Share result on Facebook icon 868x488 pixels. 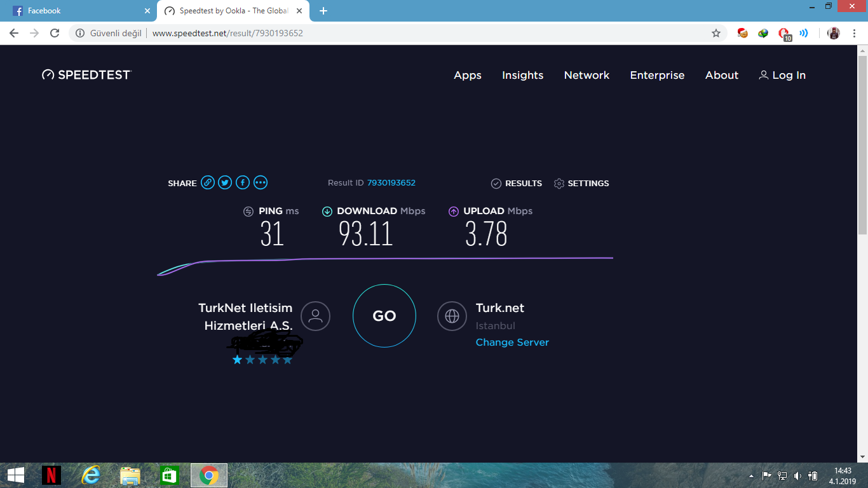tap(243, 183)
